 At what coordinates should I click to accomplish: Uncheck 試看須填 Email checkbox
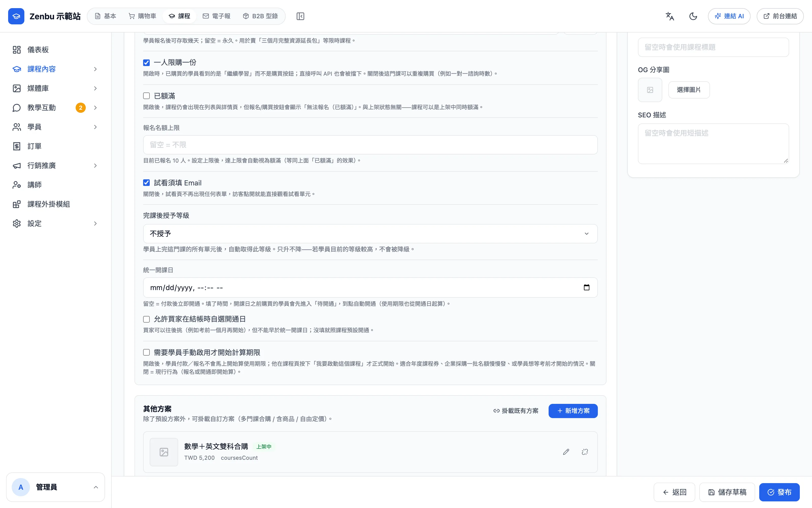[x=146, y=183]
